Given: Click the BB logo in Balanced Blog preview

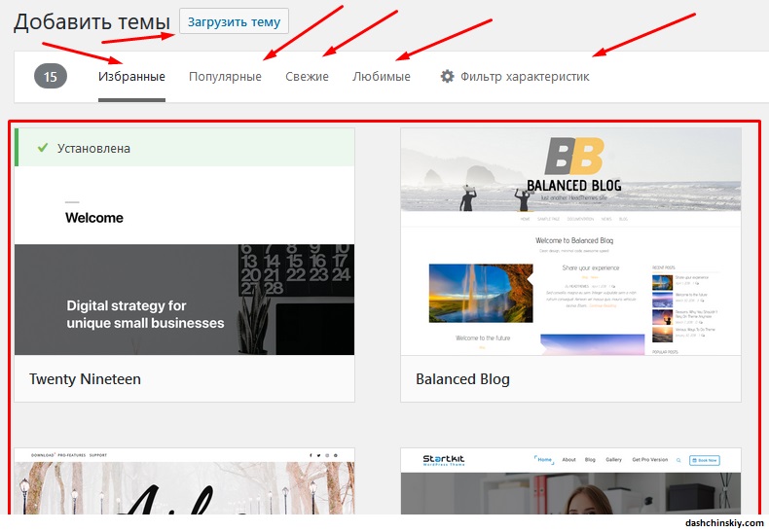Looking at the screenshot, I should pyautogui.click(x=574, y=156).
